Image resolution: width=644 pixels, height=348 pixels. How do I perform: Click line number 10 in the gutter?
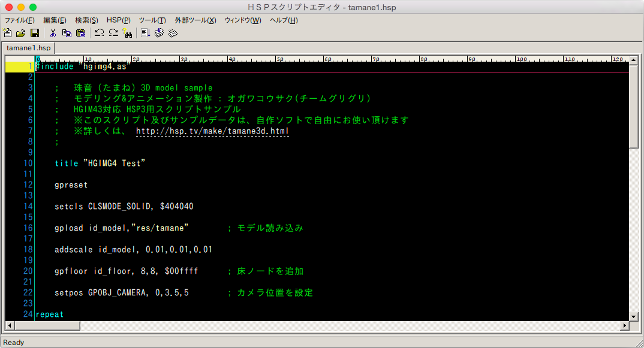(x=28, y=163)
